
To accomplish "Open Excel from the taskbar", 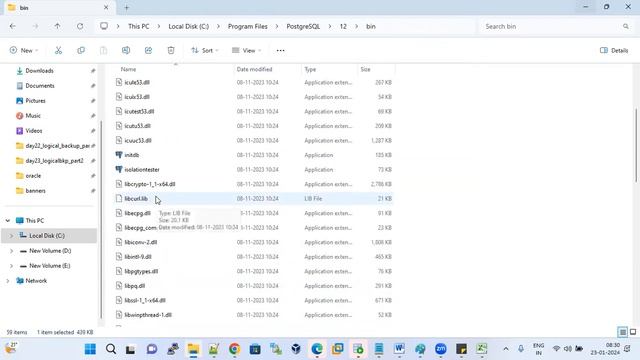I will [482, 349].
